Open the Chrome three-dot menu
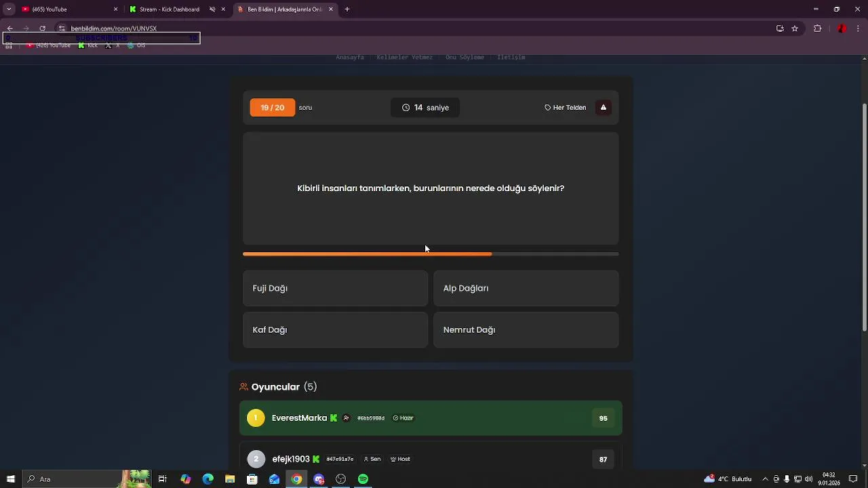The width and height of the screenshot is (868, 488). tap(859, 28)
